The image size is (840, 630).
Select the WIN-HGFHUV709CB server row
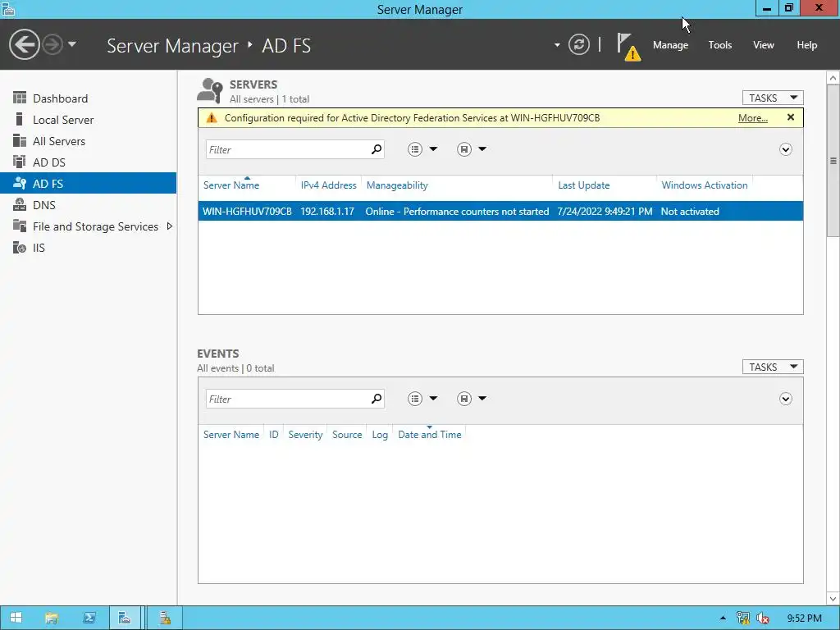500,211
